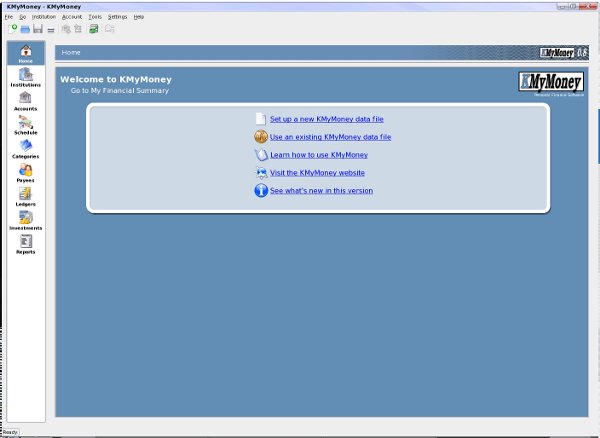Image resolution: width=600 pixels, height=438 pixels.
Task: Click the Print toolbar icon
Action: point(51,30)
